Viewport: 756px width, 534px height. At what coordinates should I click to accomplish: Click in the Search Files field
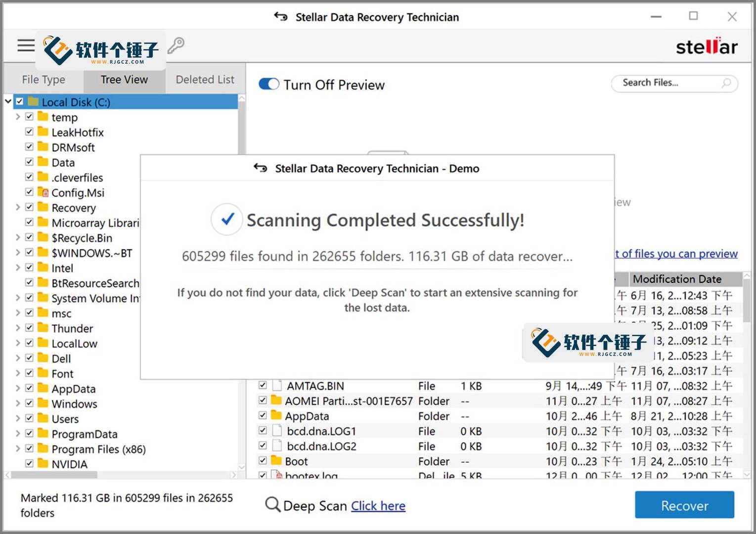[674, 83]
